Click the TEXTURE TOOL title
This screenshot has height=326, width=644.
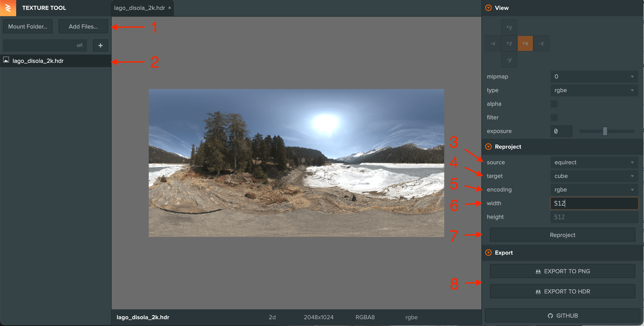(x=44, y=8)
